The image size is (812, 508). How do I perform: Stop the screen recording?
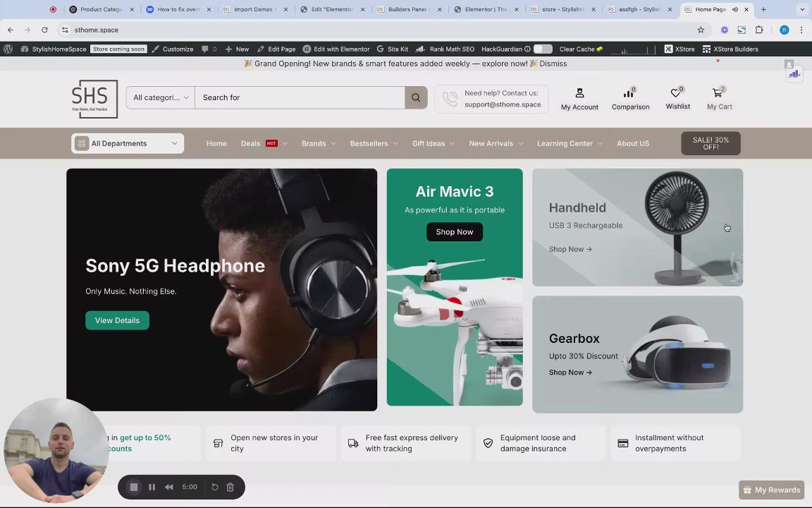[x=134, y=488]
